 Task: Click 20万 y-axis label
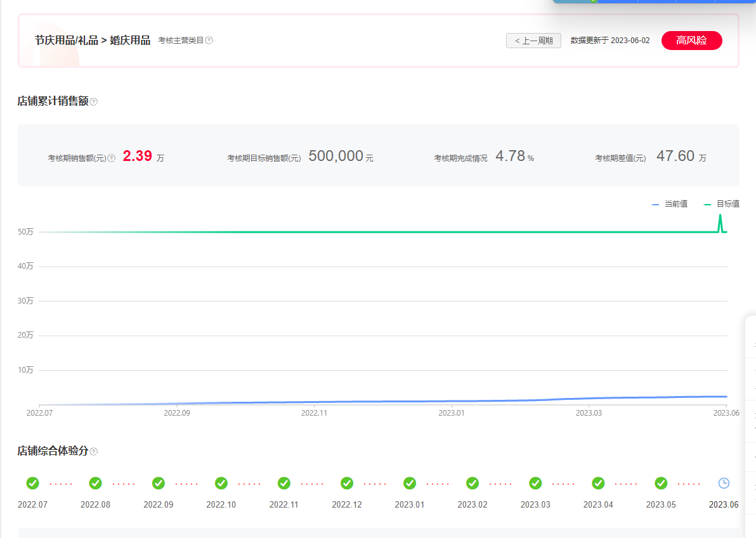coord(25,335)
